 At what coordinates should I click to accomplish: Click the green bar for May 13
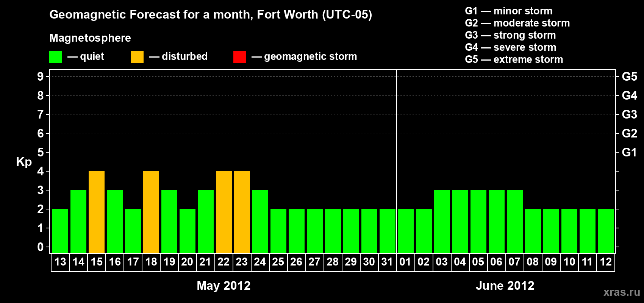pyautogui.click(x=60, y=231)
